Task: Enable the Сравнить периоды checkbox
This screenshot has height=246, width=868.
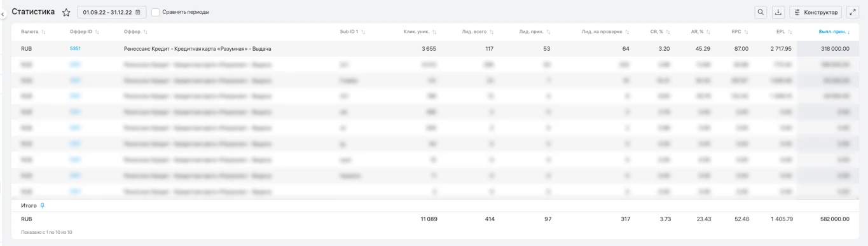Action: 155,12
